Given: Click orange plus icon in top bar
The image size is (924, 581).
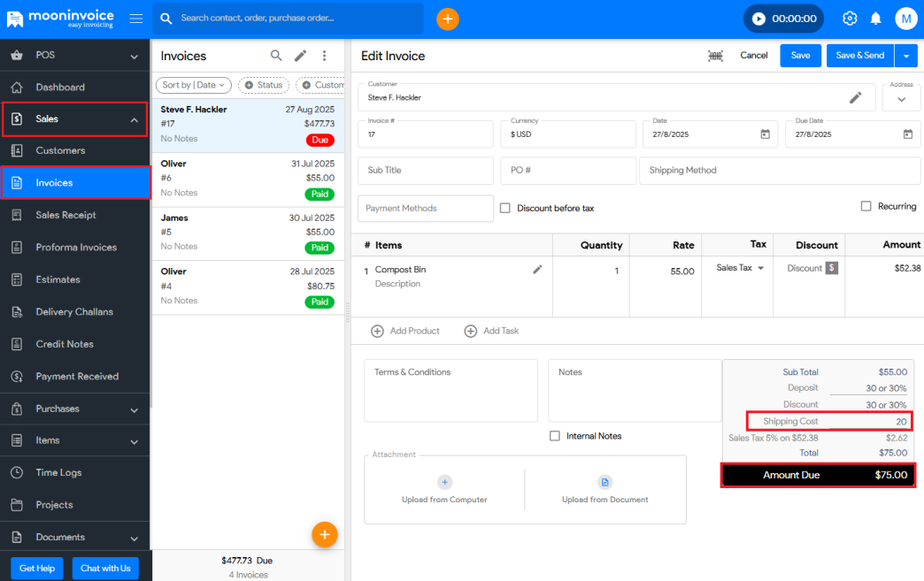Looking at the screenshot, I should (x=448, y=19).
